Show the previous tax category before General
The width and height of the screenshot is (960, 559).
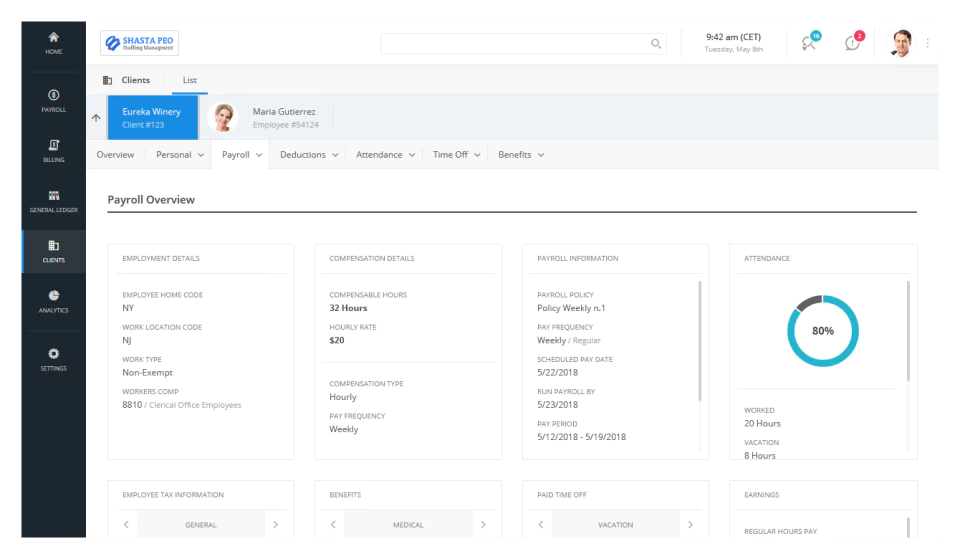[126, 525]
